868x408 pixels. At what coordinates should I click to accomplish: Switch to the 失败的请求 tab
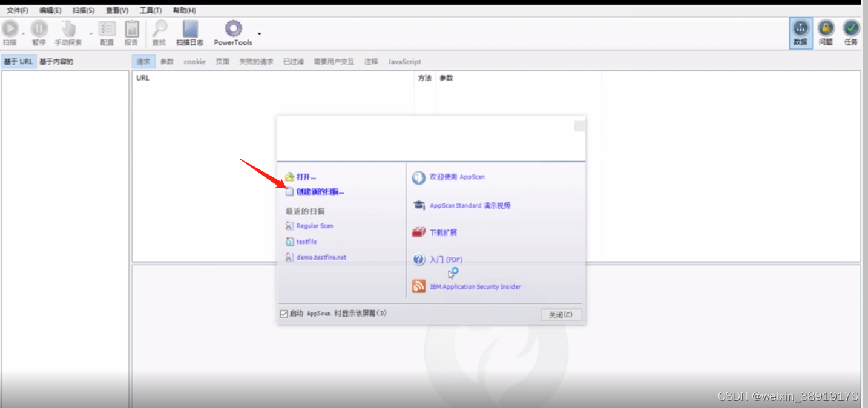[x=256, y=62]
